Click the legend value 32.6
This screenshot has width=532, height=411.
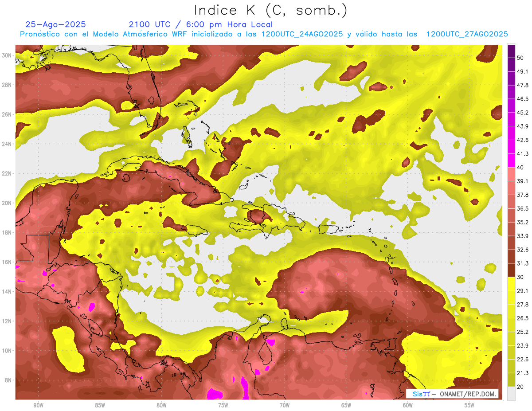(523, 250)
